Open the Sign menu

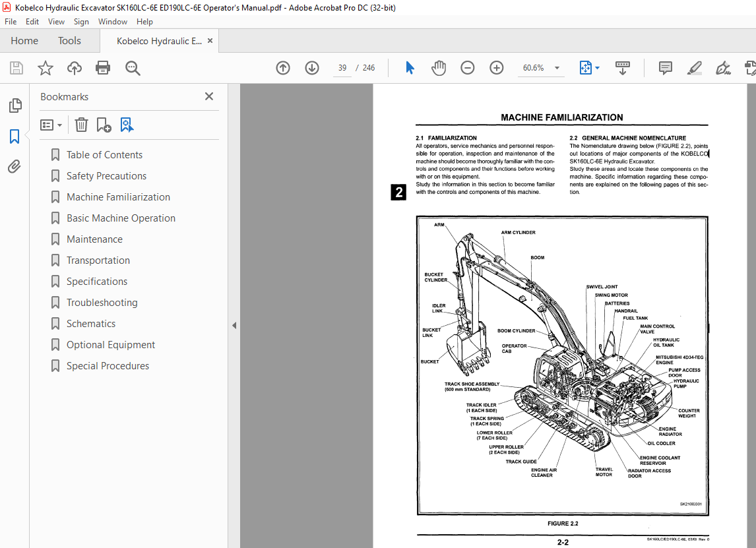[x=82, y=22]
